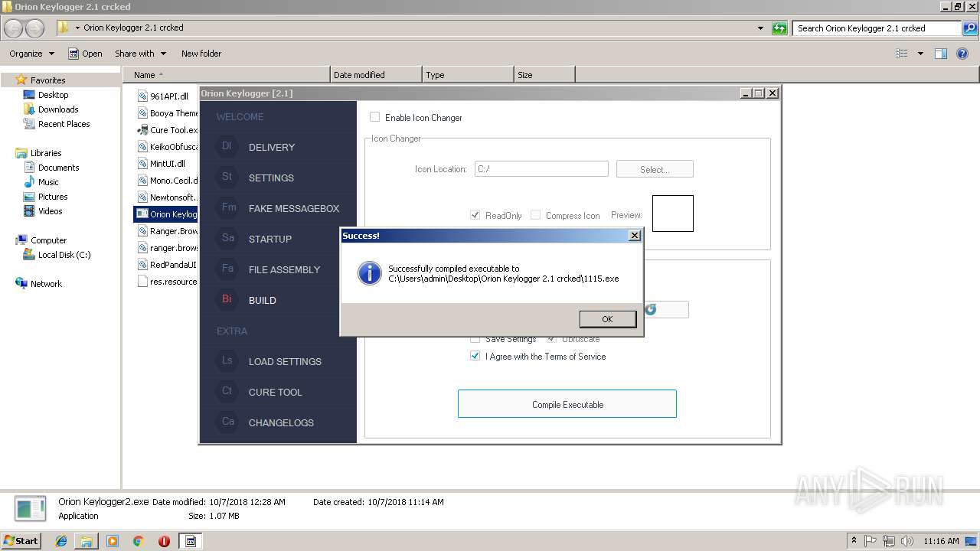The width and height of the screenshot is (980, 551).
Task: Click the blue refresh icon behind dialog
Action: (651, 309)
